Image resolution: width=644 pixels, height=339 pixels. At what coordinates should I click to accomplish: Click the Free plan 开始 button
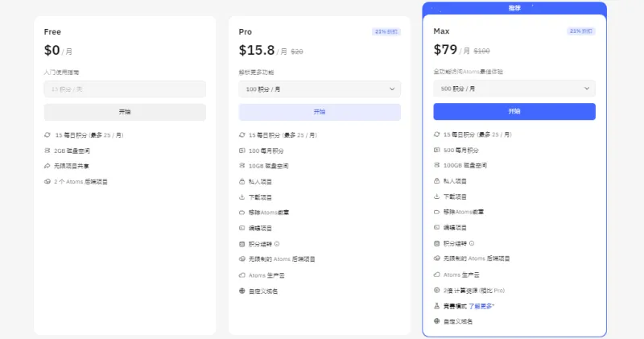[125, 112]
